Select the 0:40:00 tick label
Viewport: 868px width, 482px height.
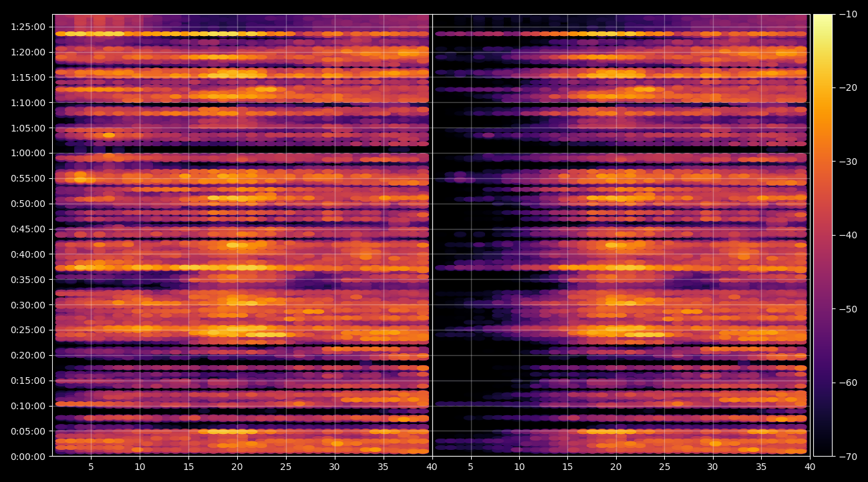pos(29,254)
